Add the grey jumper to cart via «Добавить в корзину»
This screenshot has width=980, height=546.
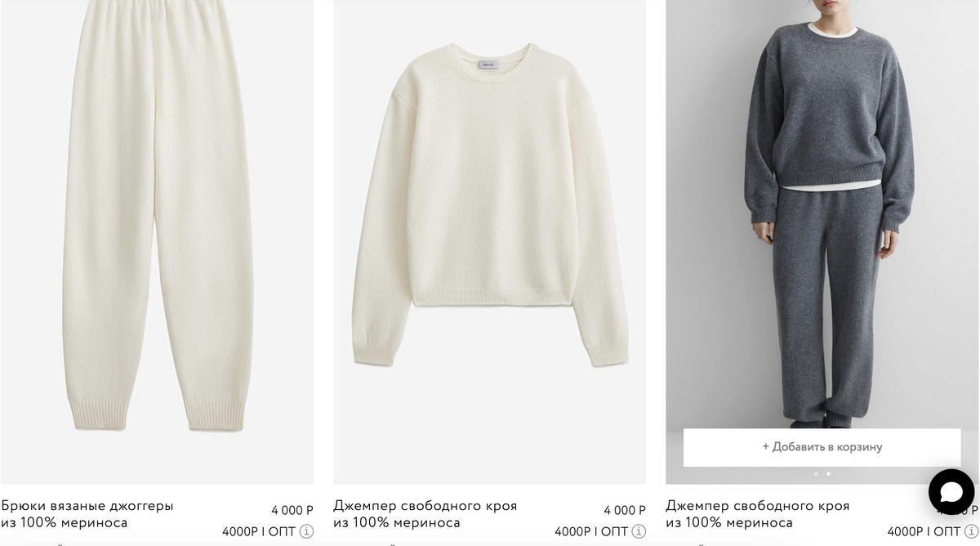pos(822,447)
